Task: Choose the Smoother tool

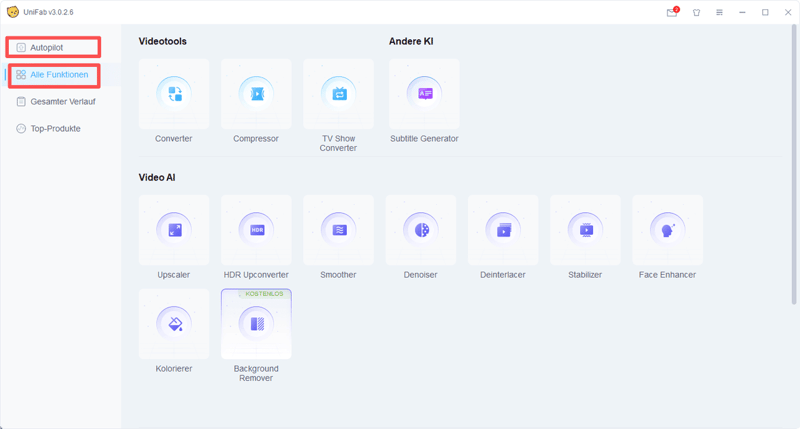Action: [338, 230]
